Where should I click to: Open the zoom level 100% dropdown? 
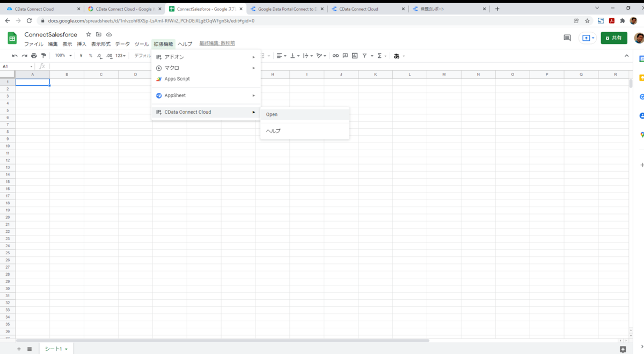tap(63, 56)
